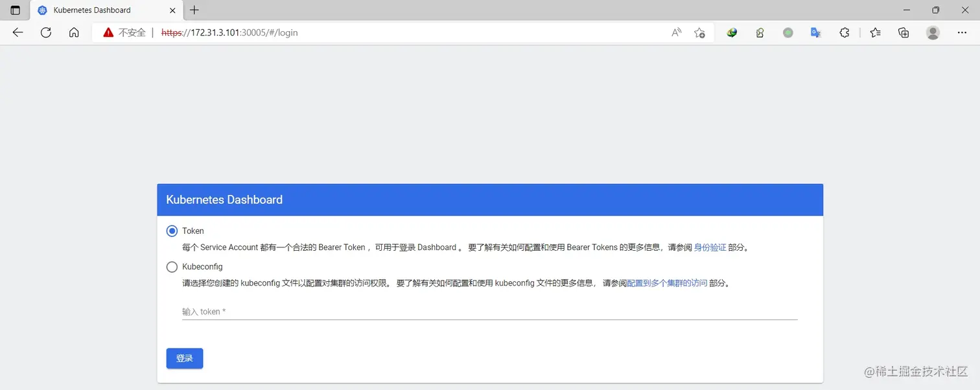Image resolution: width=980 pixels, height=390 pixels.
Task: Click the IDM extension icon
Action: [x=732, y=32]
